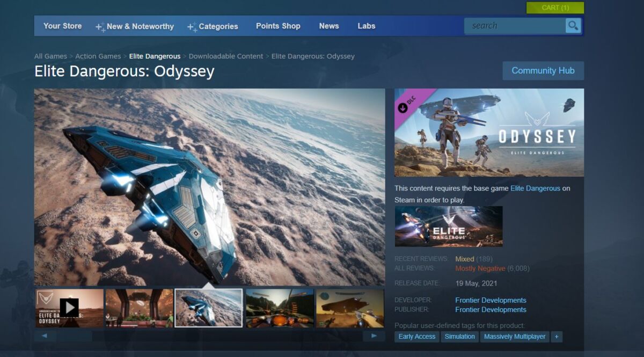This screenshot has width=644, height=357.
Task: Select the Simulation tag
Action: point(460,337)
